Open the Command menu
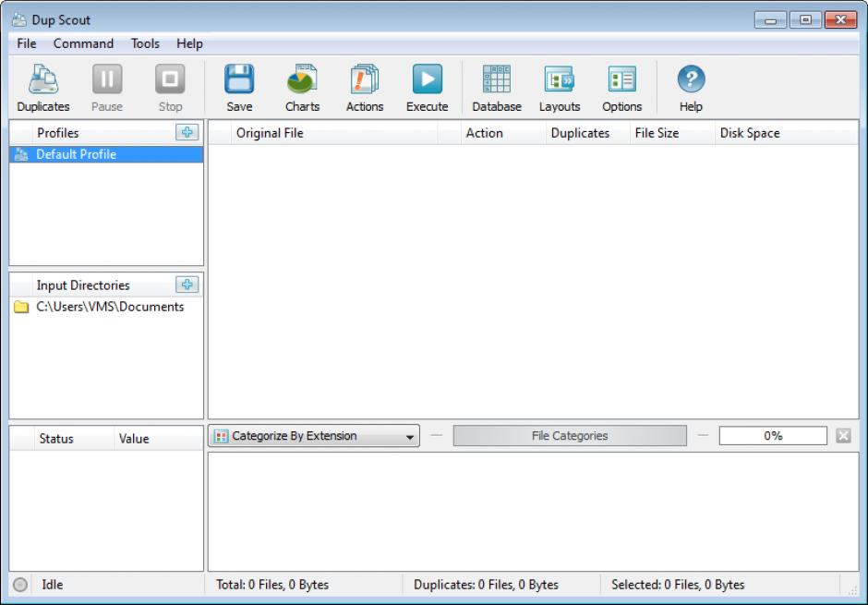868x605 pixels. [x=83, y=43]
